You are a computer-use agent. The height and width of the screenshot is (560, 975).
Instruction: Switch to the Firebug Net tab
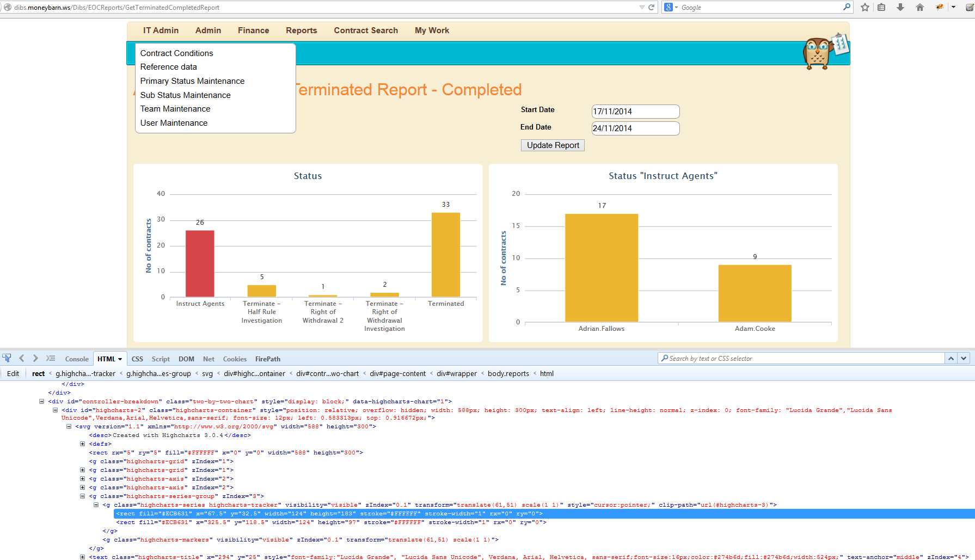[x=209, y=359]
